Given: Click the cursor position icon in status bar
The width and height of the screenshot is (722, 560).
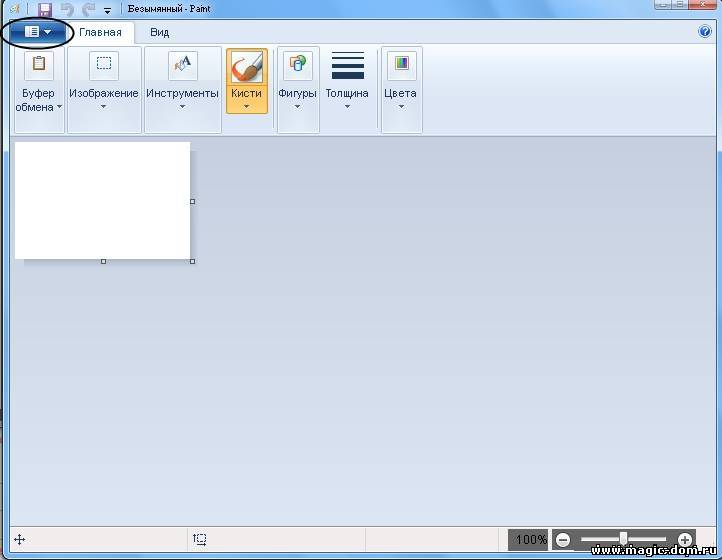Looking at the screenshot, I should tap(19, 539).
